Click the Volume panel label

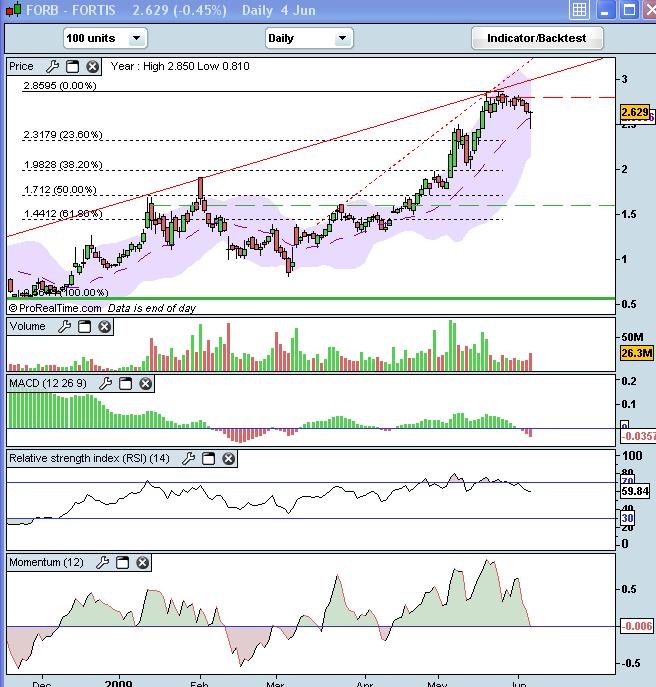27,326
